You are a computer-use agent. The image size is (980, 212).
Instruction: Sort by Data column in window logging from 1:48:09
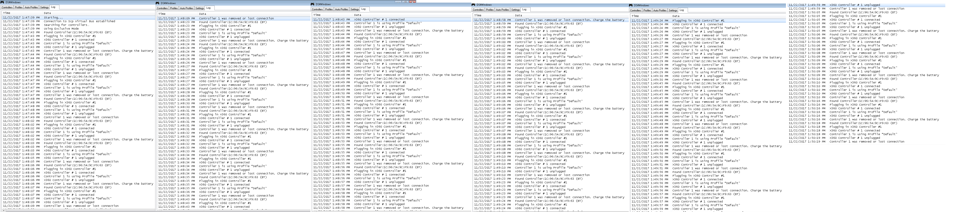[254, 14]
